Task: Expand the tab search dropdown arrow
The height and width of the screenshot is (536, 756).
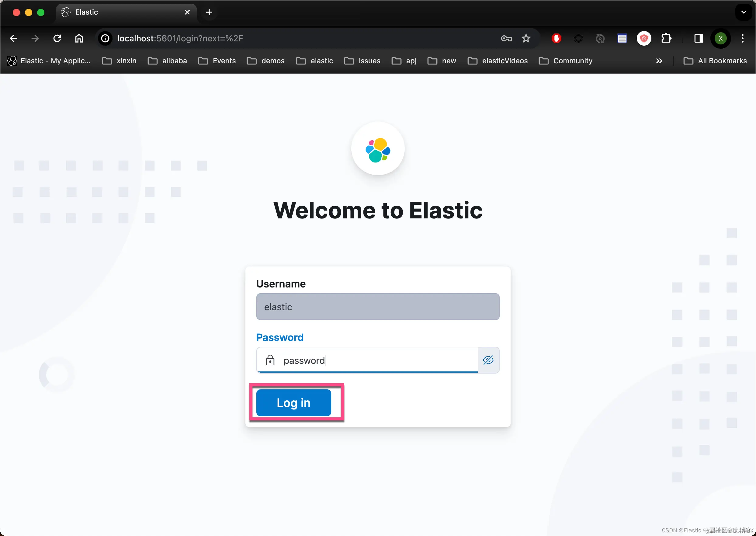Action: [744, 12]
